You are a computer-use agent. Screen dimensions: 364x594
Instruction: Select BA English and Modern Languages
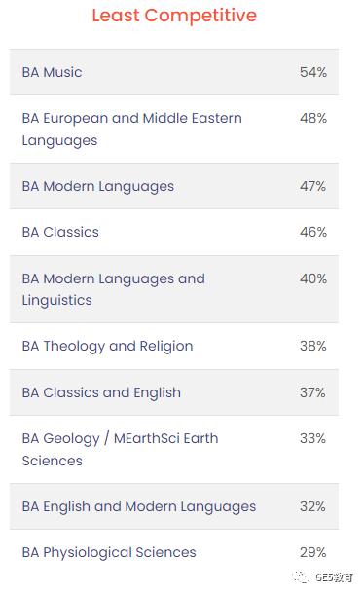tap(174, 506)
